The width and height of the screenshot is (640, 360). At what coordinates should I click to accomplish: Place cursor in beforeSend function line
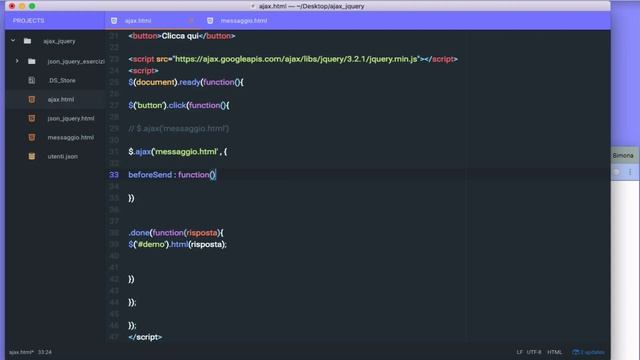pyautogui.click(x=172, y=175)
